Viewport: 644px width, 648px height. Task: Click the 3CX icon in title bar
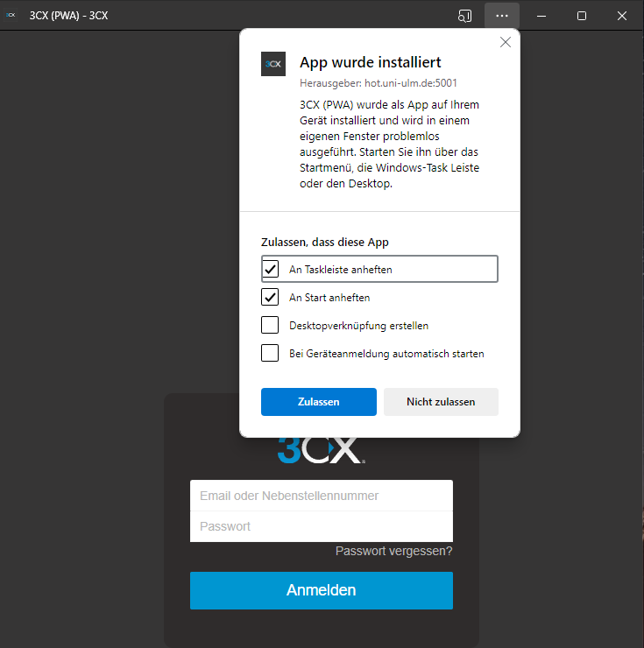11,15
